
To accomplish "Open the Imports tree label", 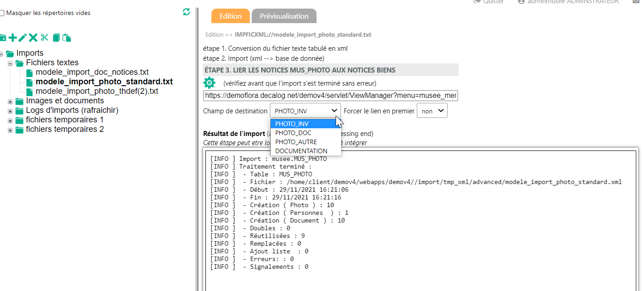I will 30,53.
